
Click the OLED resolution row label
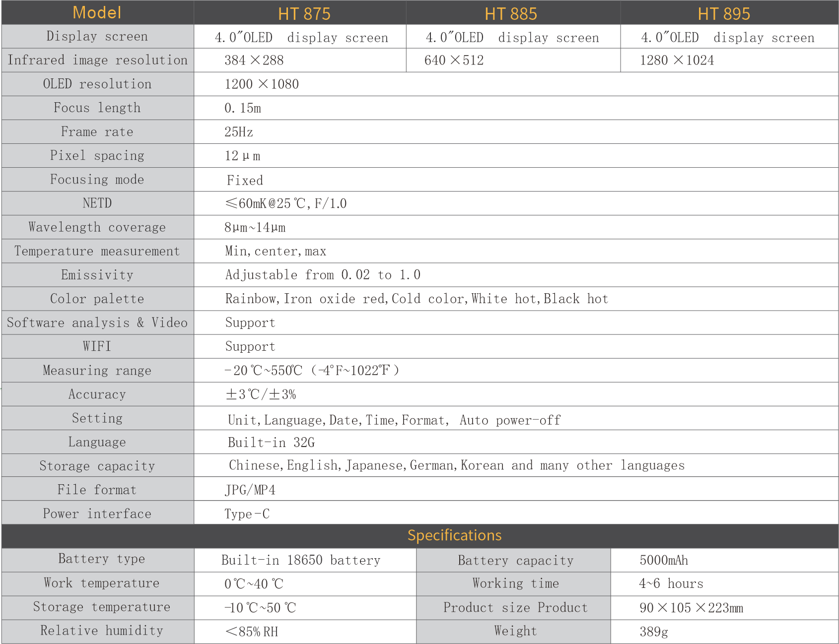(x=97, y=84)
